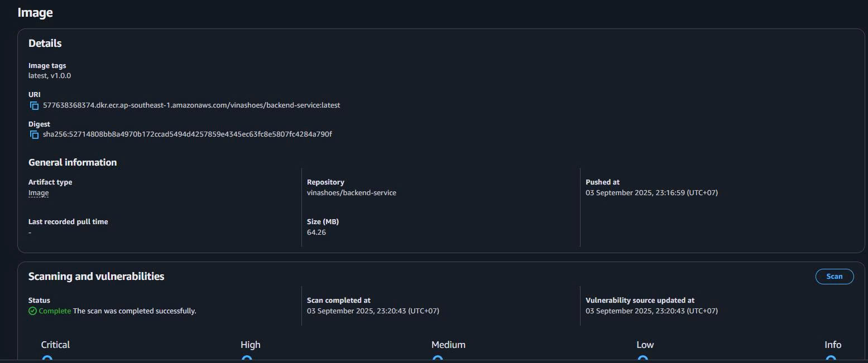Click the image size value 64.26
Screen dimensions: 868x363
[x=316, y=233]
